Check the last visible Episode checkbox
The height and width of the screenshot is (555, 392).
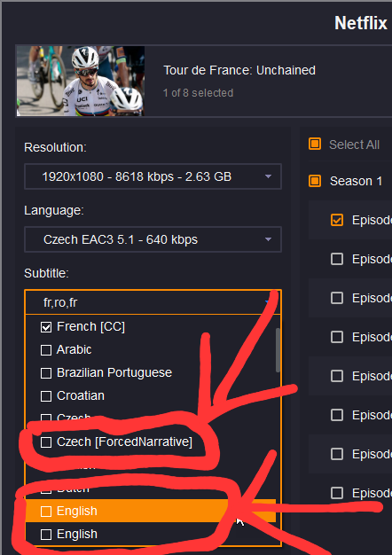click(x=337, y=493)
